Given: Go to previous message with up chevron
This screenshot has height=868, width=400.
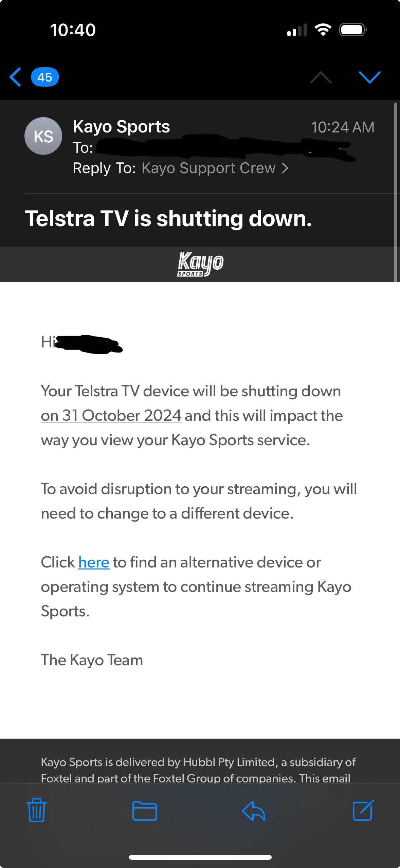Looking at the screenshot, I should pos(321,77).
